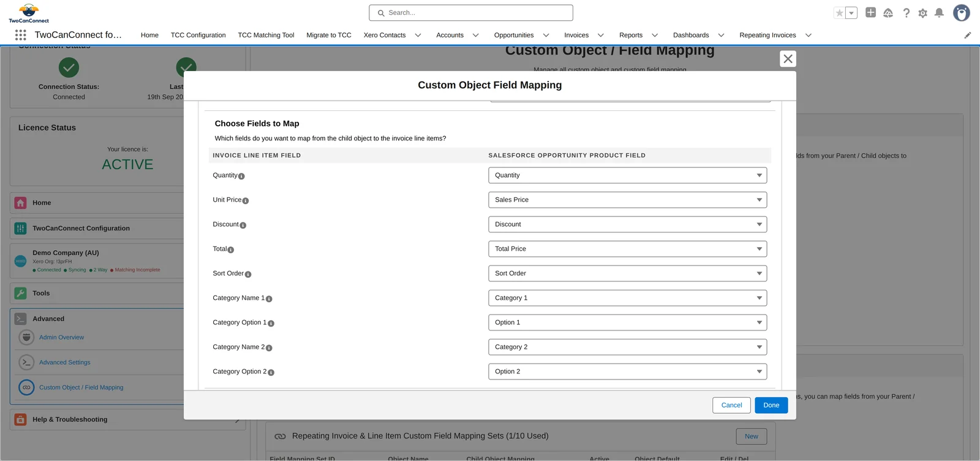Image resolution: width=980 pixels, height=461 pixels.
Task: Expand the Repeating Invoices nav chevron
Action: (809, 36)
